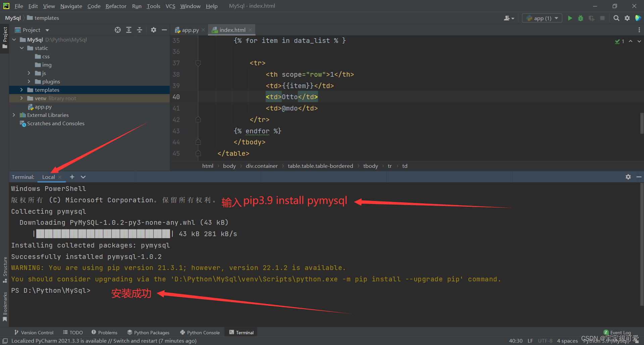Expand the venv library root folder
Image resolution: width=644 pixels, height=345 pixels.
pyautogui.click(x=21, y=98)
